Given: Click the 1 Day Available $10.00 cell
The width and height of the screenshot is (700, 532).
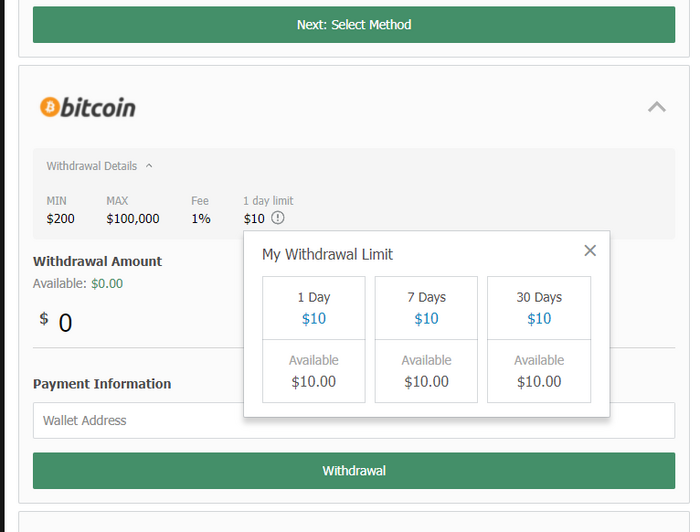Looking at the screenshot, I should coord(314,371).
